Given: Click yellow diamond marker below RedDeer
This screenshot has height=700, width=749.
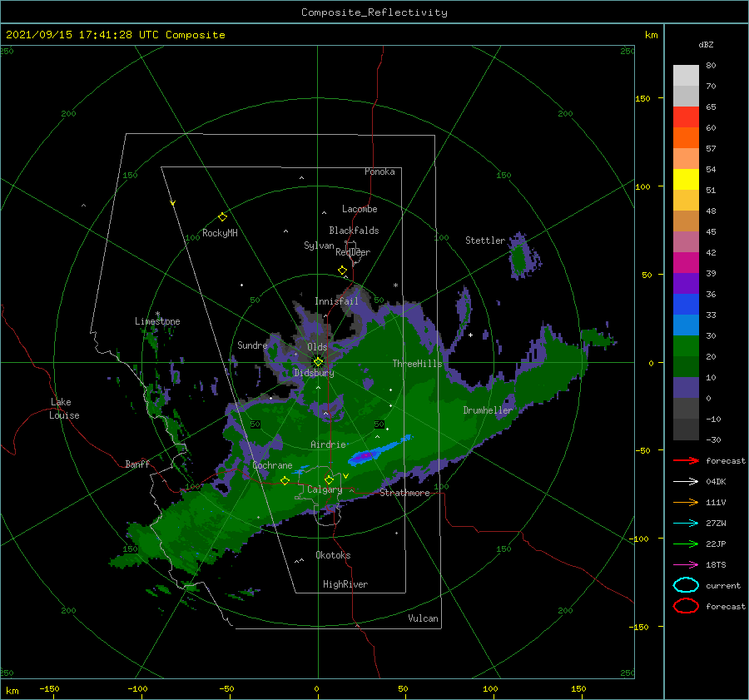Looking at the screenshot, I should pyautogui.click(x=342, y=271).
